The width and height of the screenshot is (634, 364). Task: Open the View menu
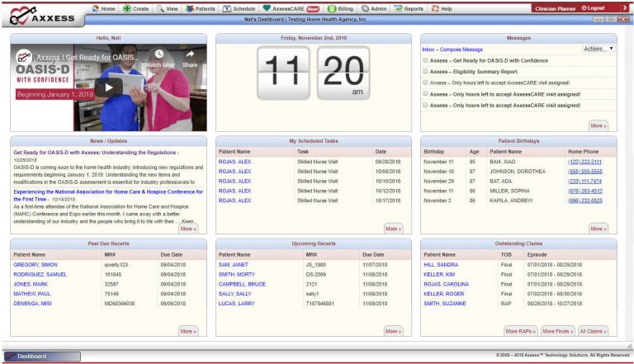[x=165, y=8]
